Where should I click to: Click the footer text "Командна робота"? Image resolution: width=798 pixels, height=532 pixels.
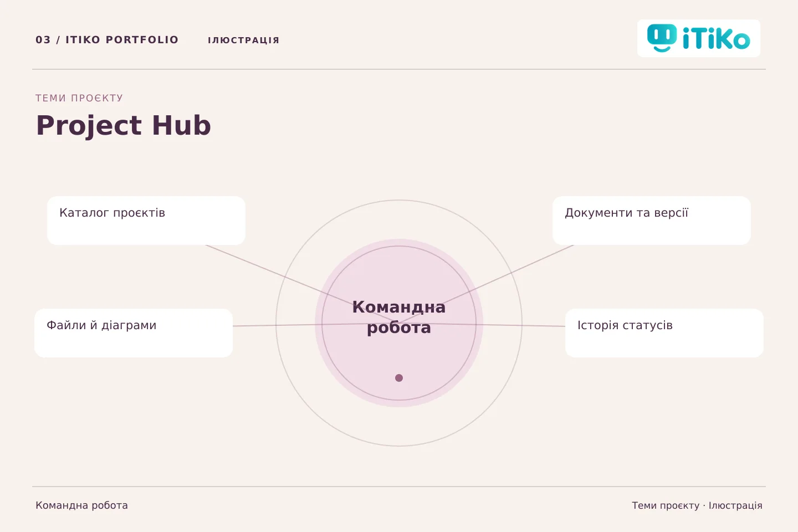click(x=81, y=505)
